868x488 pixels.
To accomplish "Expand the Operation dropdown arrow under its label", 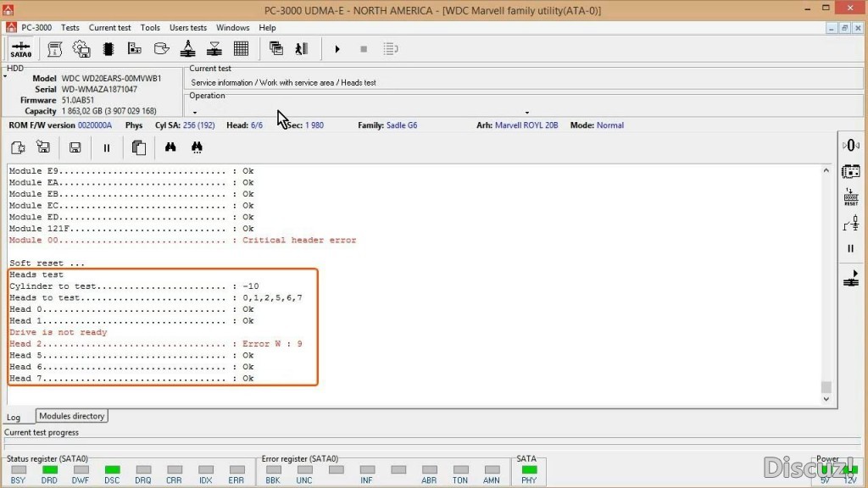I will point(195,113).
